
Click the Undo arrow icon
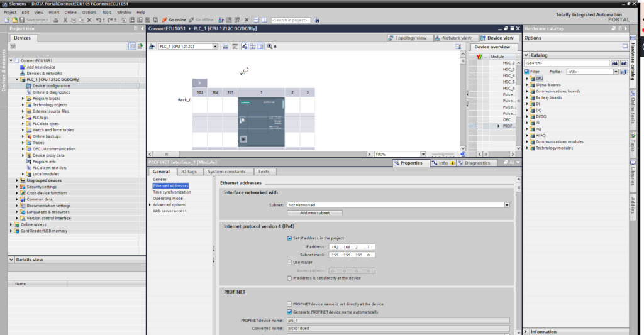[x=99, y=19]
